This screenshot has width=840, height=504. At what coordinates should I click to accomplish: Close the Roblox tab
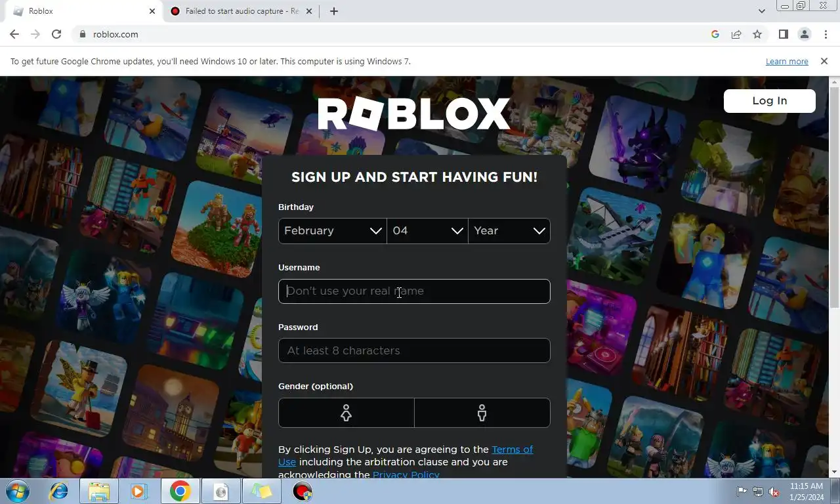(x=152, y=11)
